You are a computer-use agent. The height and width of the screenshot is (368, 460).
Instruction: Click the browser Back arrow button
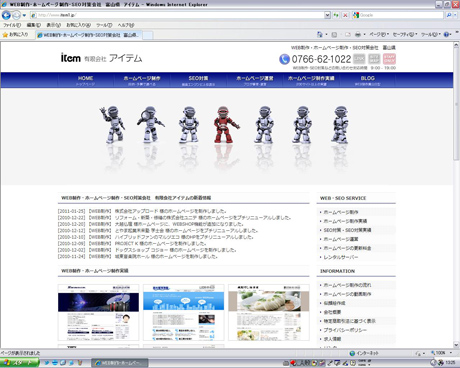pos(6,15)
